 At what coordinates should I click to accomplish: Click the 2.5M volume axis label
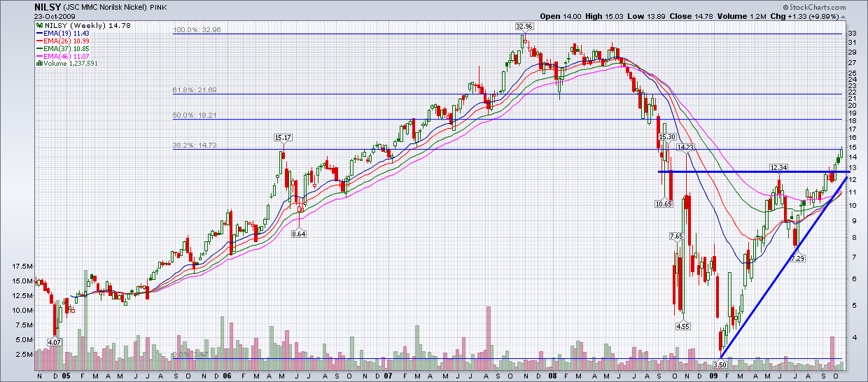point(23,355)
